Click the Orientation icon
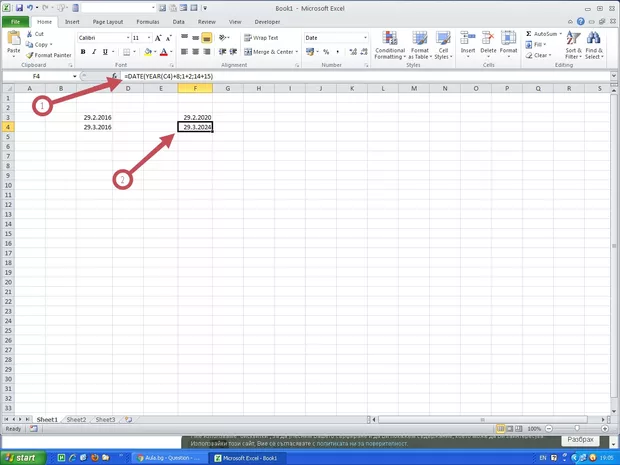Image resolution: width=620 pixels, height=465 pixels. click(x=223, y=38)
